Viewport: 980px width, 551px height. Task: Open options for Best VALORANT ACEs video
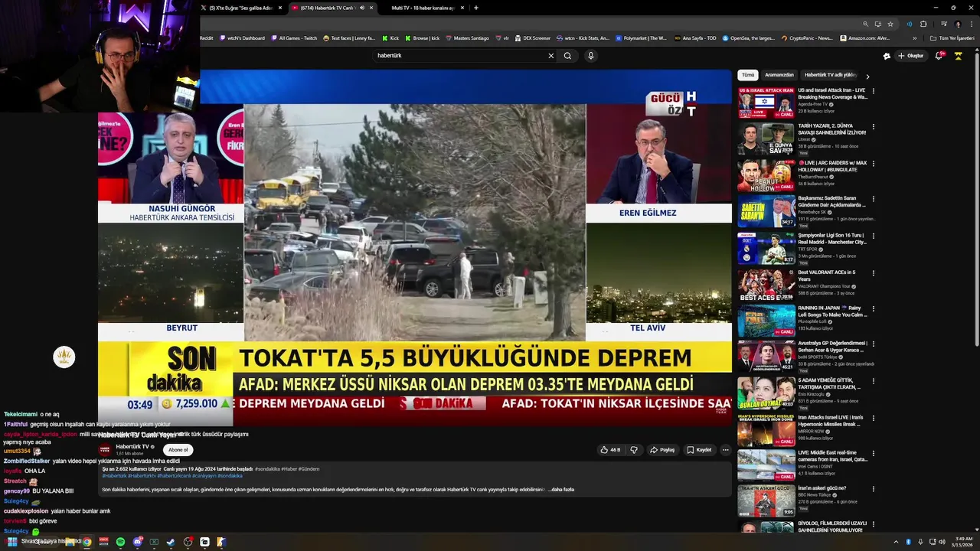click(x=874, y=273)
